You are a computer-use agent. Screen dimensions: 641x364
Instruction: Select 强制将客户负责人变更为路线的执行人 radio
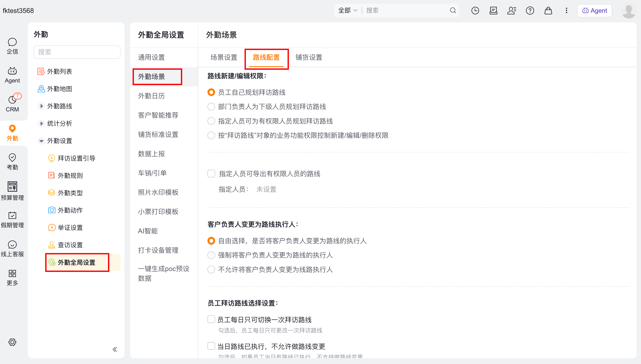[211, 255]
